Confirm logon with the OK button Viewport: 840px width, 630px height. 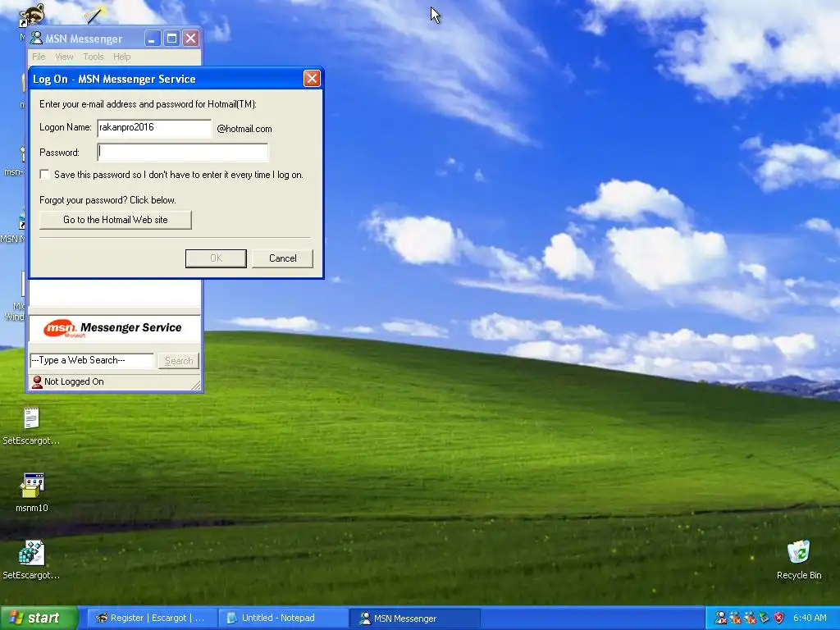(216, 258)
